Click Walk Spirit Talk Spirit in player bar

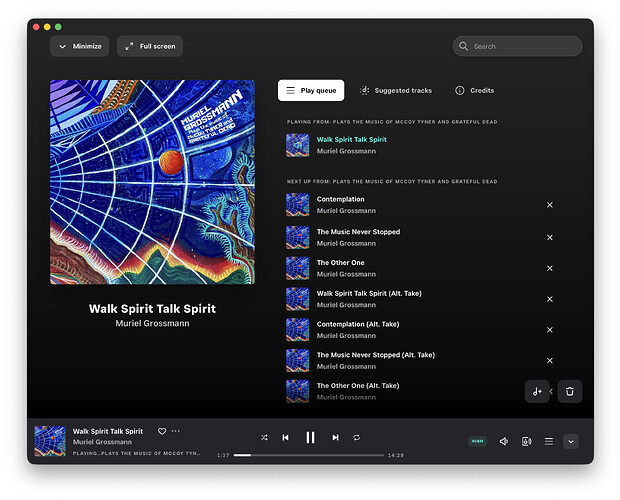[x=108, y=431]
